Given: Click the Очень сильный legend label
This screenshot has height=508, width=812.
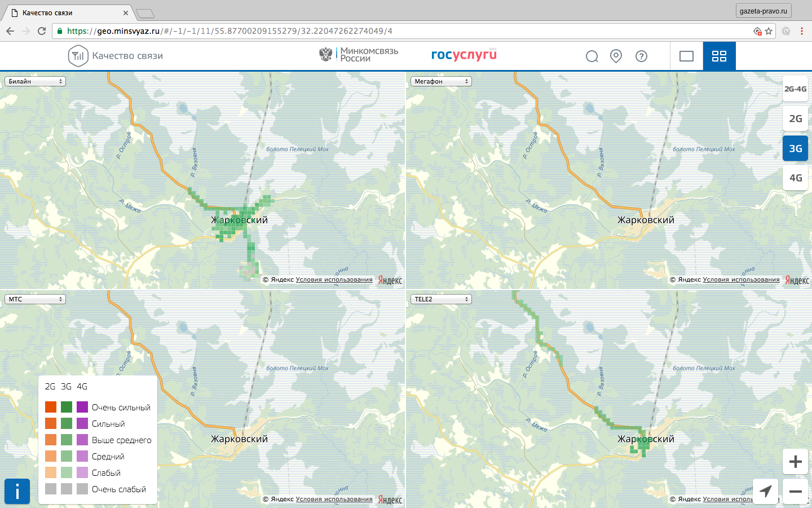Looking at the screenshot, I should pos(121,408).
